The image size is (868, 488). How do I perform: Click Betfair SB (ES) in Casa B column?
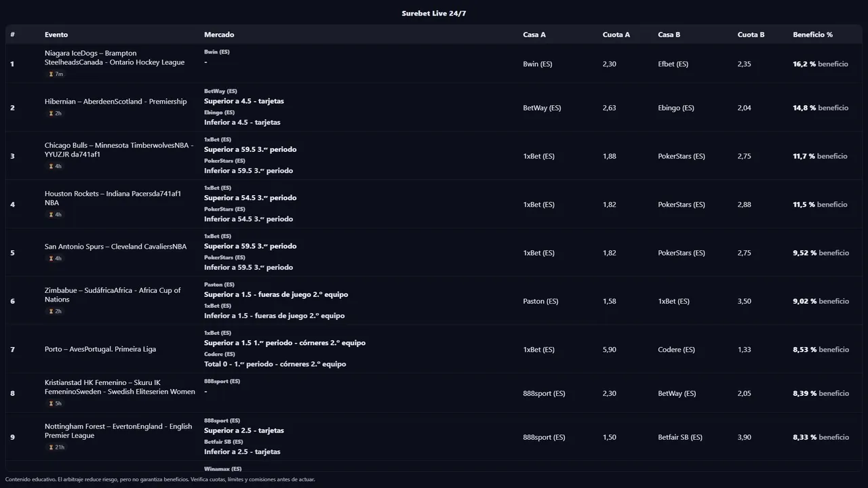pos(680,438)
